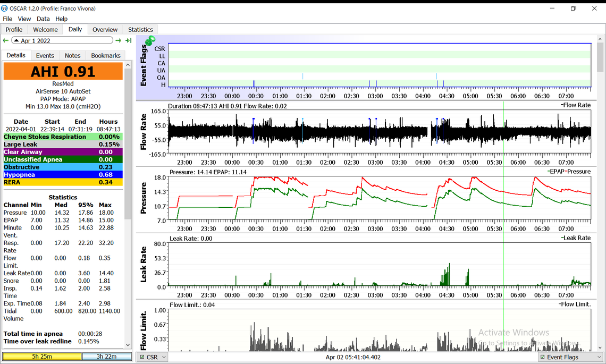606x364 pixels.
Task: Toggle the Event Flags checkbox at the bottom right
Action: coord(543,357)
